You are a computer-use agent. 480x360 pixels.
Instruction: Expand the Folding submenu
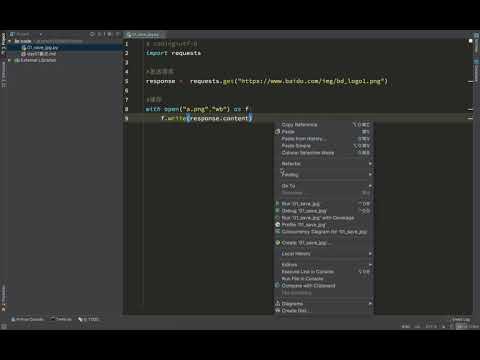pyautogui.click(x=323, y=174)
